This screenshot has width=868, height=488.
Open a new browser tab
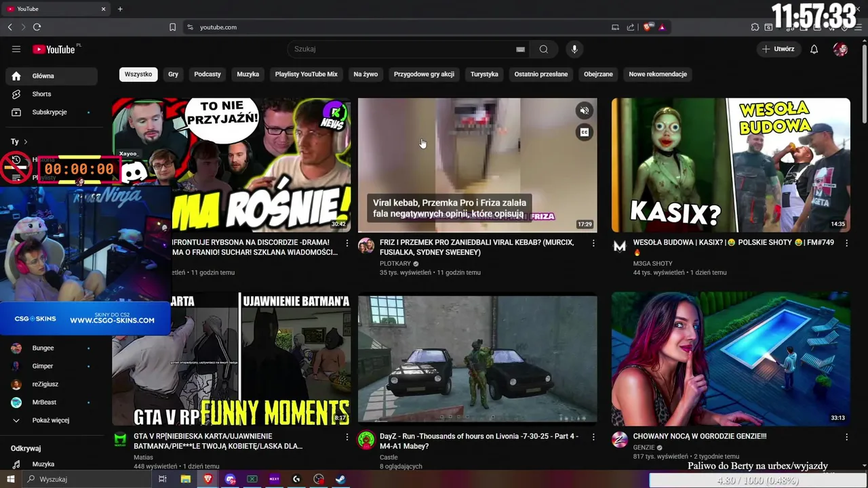click(x=120, y=9)
